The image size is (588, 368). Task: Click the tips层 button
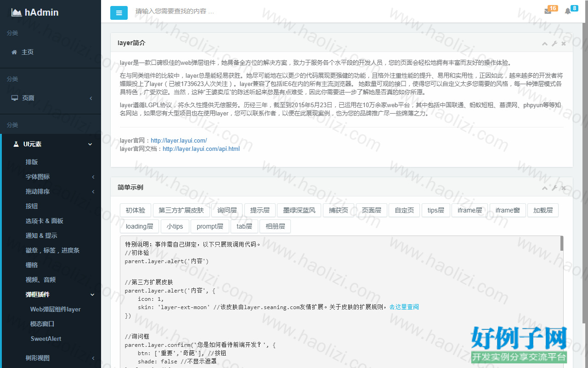pyautogui.click(x=435, y=210)
